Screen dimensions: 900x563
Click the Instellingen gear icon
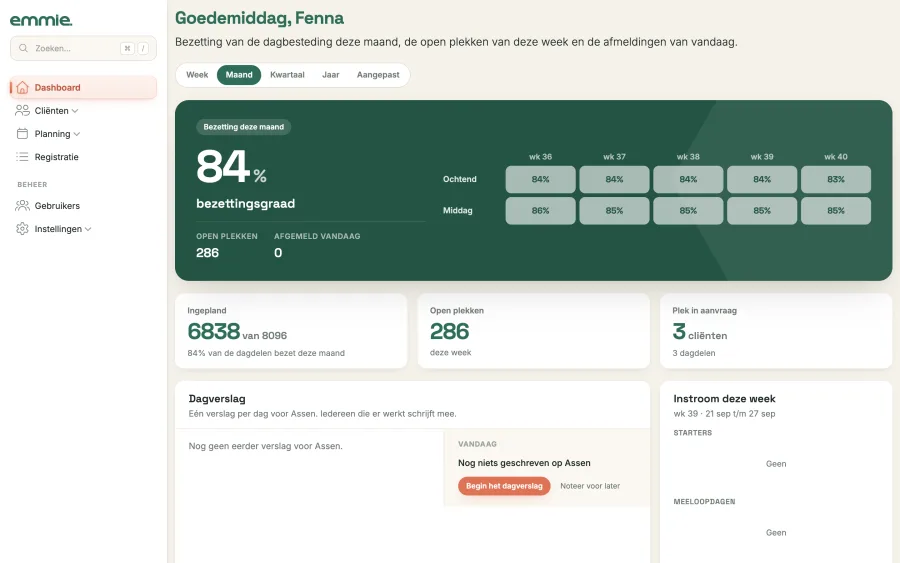click(x=22, y=228)
